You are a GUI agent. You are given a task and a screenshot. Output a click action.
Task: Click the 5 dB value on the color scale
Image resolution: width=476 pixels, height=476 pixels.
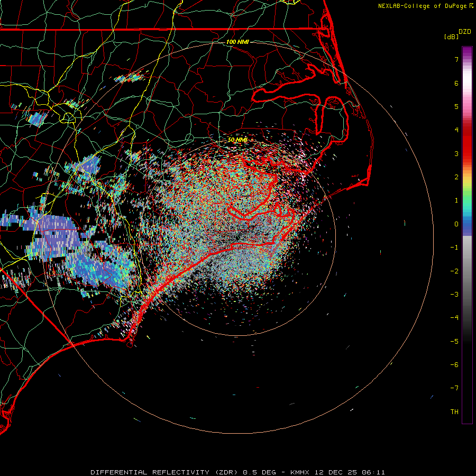pos(456,106)
